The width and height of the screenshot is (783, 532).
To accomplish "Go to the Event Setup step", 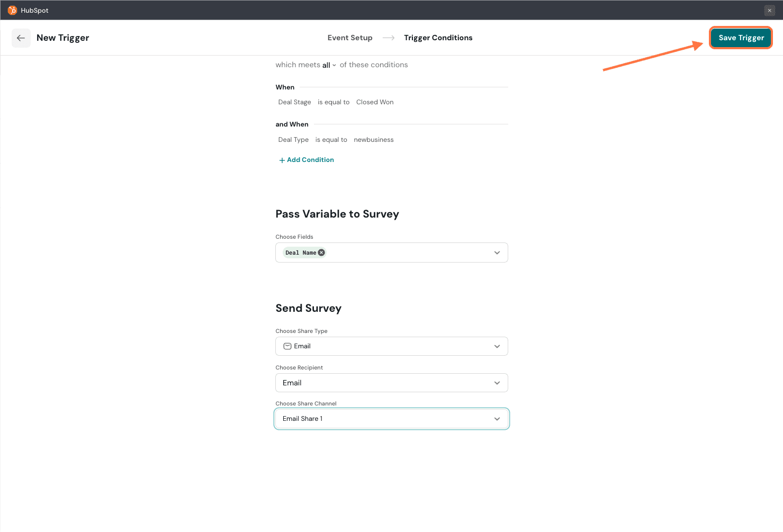I will [349, 38].
